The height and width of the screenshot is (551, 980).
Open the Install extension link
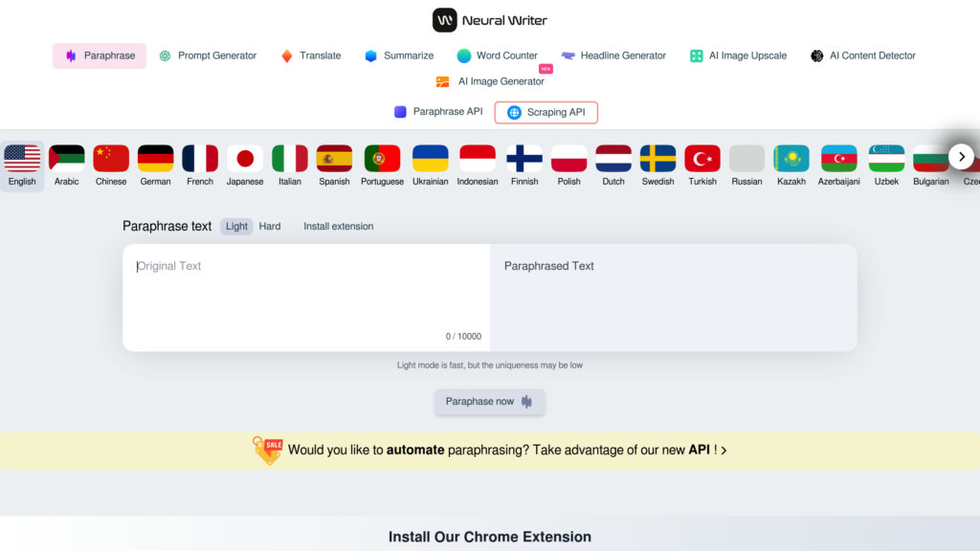coord(338,226)
